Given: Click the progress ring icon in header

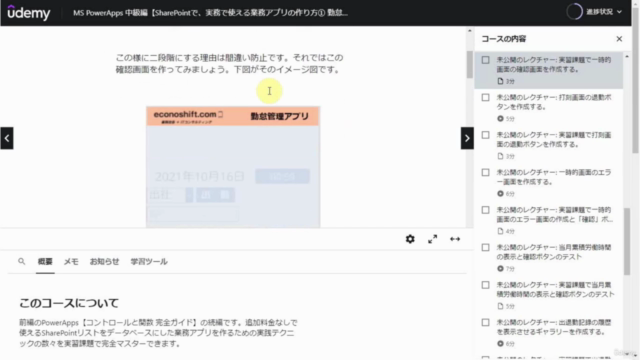Looking at the screenshot, I should [x=574, y=12].
